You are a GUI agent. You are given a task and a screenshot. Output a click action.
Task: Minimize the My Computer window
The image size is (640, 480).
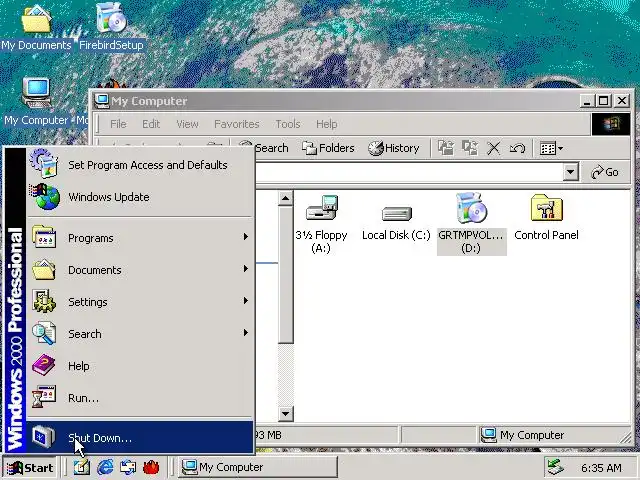tap(587, 100)
